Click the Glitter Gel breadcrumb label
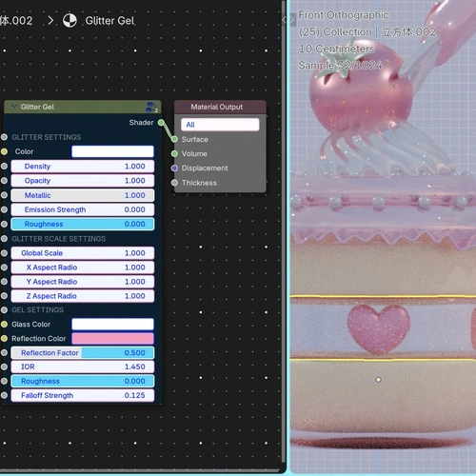Image resolution: width=476 pixels, height=476 pixels. 109,21
